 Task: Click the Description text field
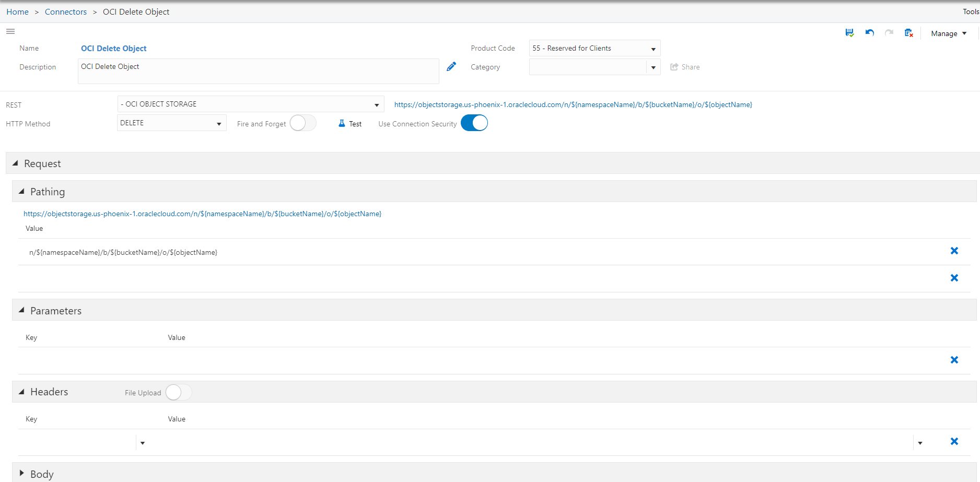(x=258, y=71)
